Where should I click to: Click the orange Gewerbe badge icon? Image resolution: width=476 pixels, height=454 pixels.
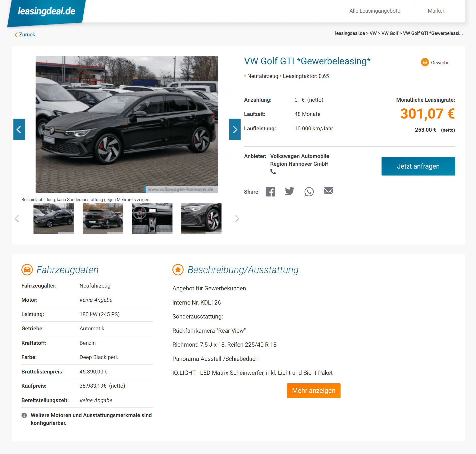click(425, 62)
